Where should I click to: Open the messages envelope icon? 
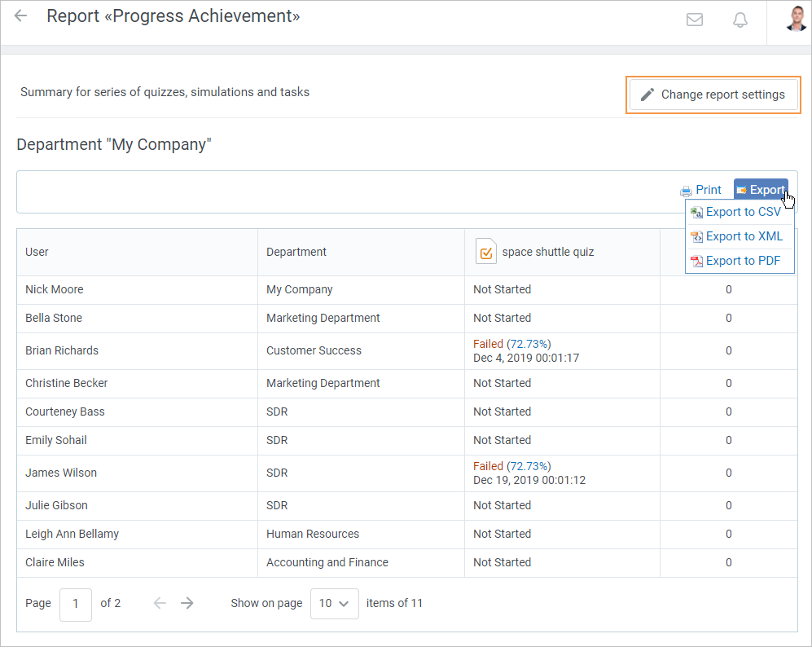point(695,20)
